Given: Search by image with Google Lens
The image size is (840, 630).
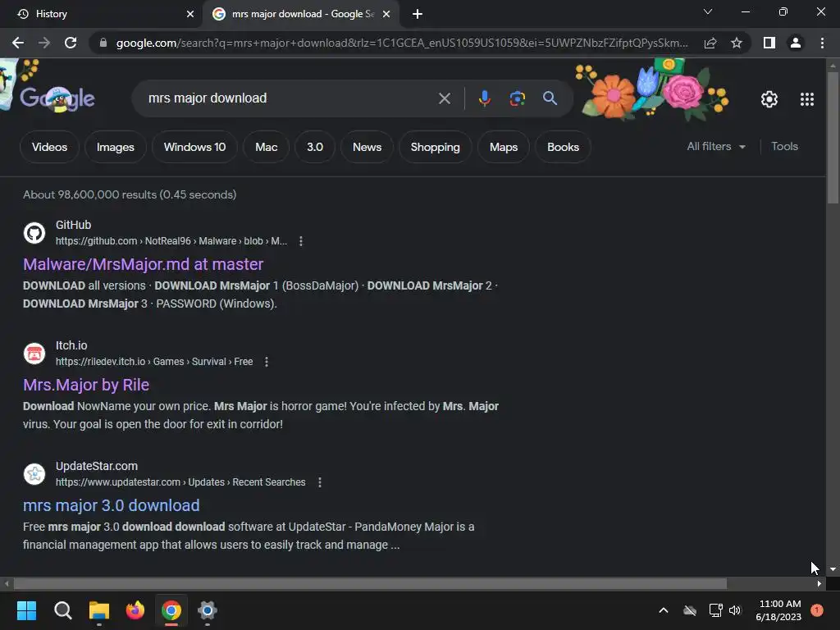Looking at the screenshot, I should [517, 98].
